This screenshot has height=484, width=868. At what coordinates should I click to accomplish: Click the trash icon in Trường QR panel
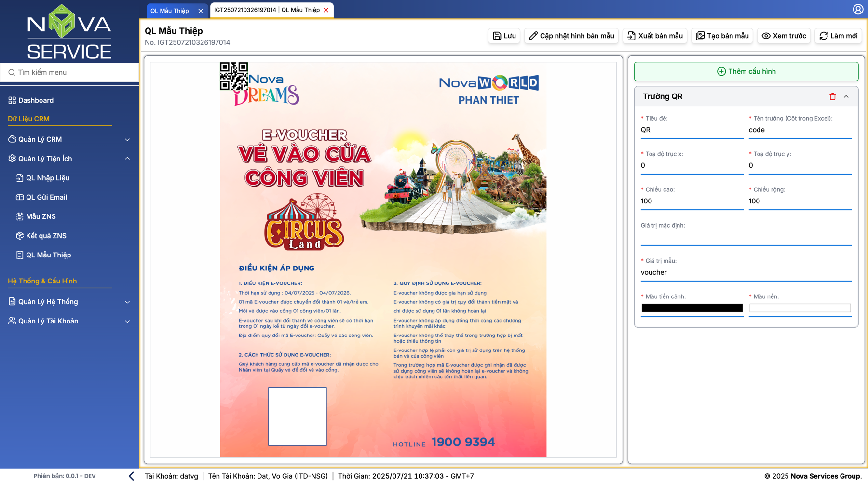coord(832,96)
